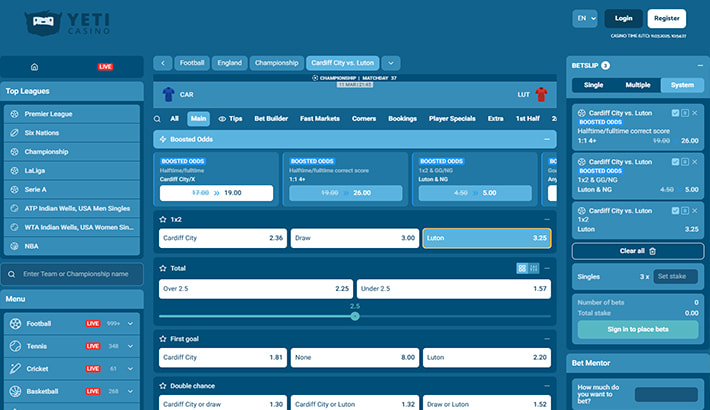Screen dimensions: 710x410
Task: Open the Bet Builder tab
Action: tap(271, 119)
